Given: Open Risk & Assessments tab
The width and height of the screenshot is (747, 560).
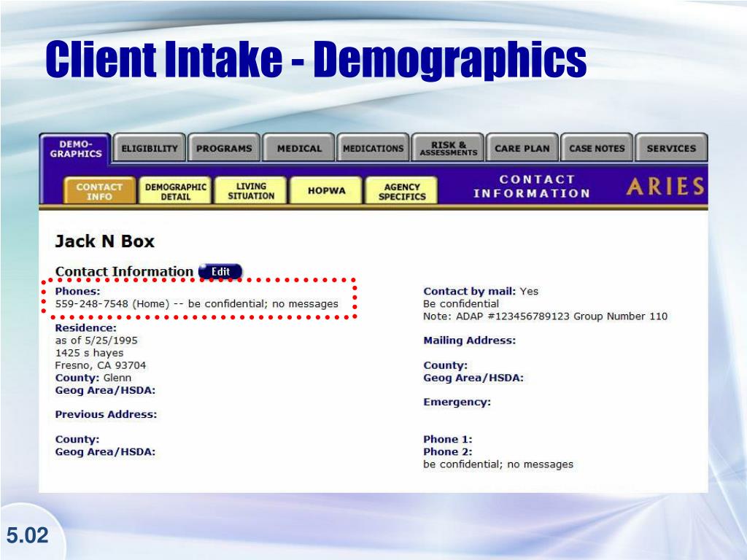Looking at the screenshot, I should (x=448, y=148).
